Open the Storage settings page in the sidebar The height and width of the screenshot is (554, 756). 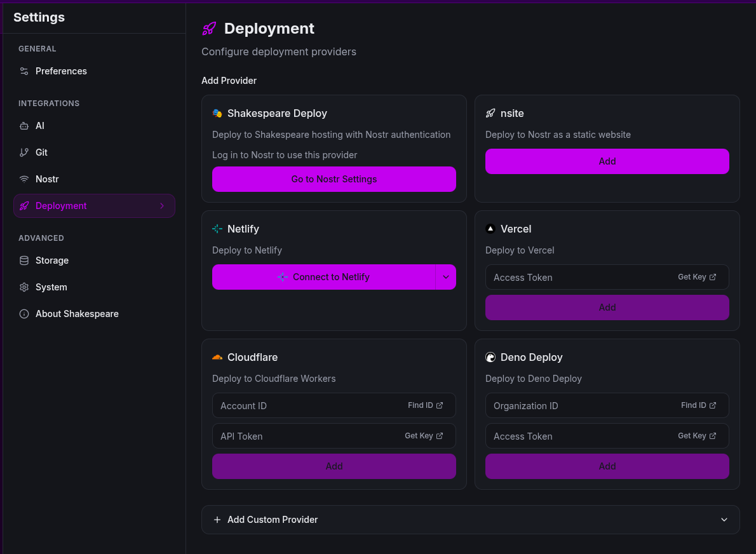click(x=52, y=260)
